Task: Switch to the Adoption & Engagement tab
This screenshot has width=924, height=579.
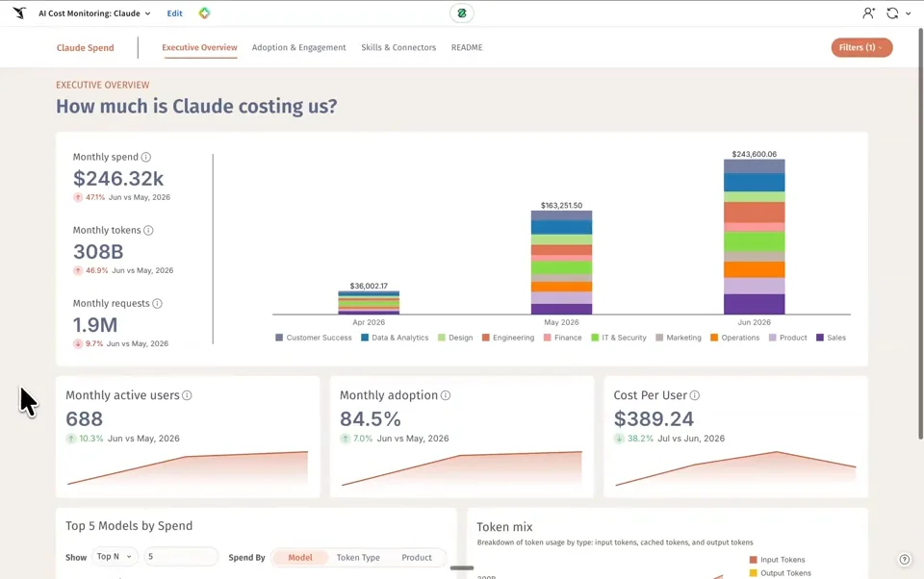Action: point(298,47)
